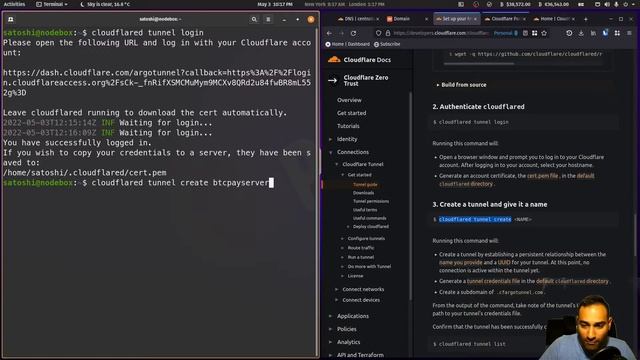Open the terminal hamburger menu
The image size is (640, 360).
pyautogui.click(x=268, y=19)
